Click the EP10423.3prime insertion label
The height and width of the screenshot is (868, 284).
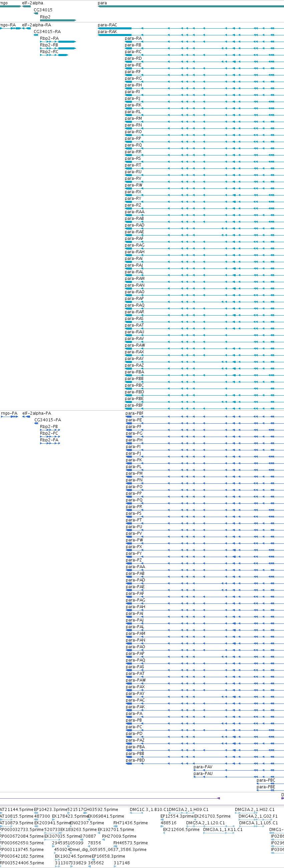[51, 810]
